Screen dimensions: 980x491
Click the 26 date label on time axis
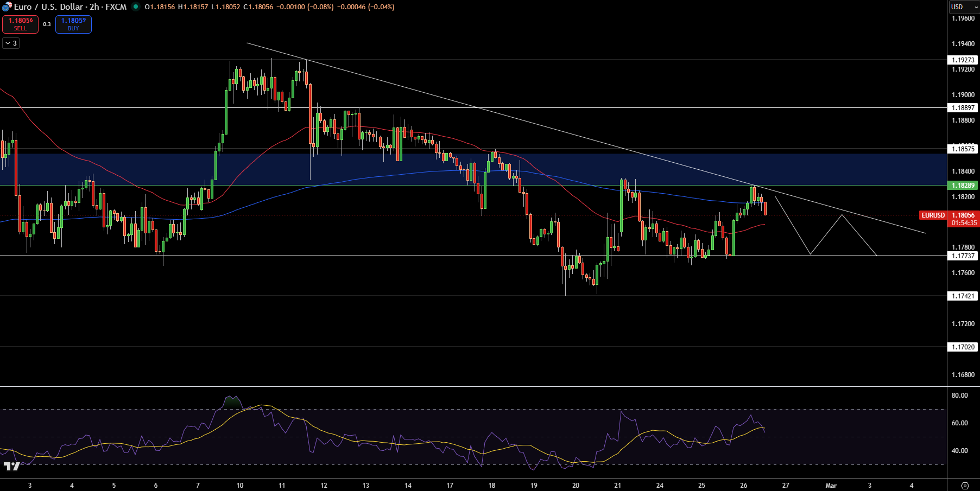click(744, 486)
